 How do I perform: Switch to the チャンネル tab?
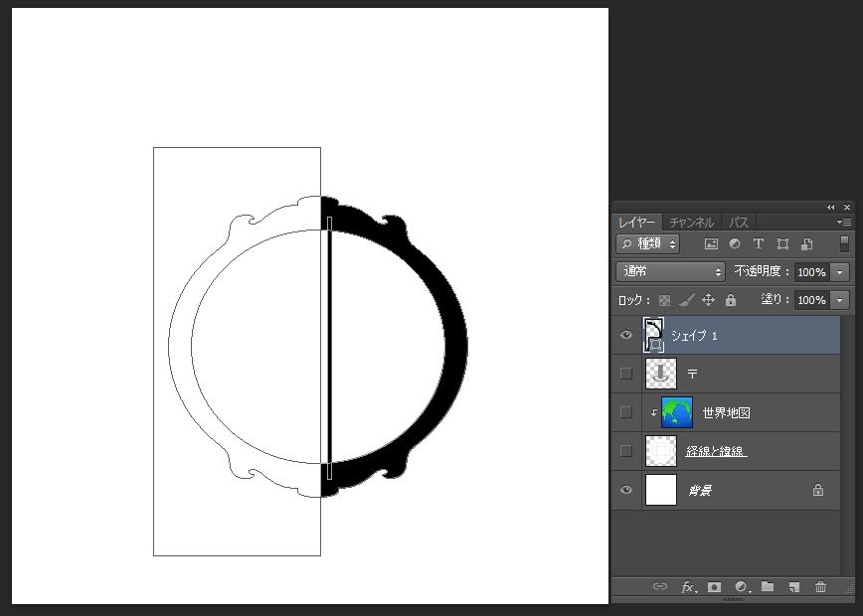pyautogui.click(x=690, y=223)
